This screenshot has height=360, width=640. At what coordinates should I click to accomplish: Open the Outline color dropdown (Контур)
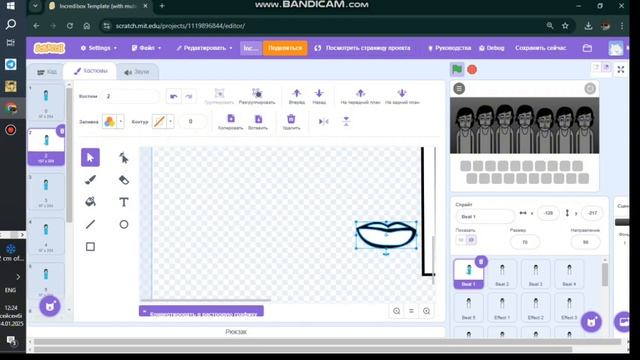point(163,121)
